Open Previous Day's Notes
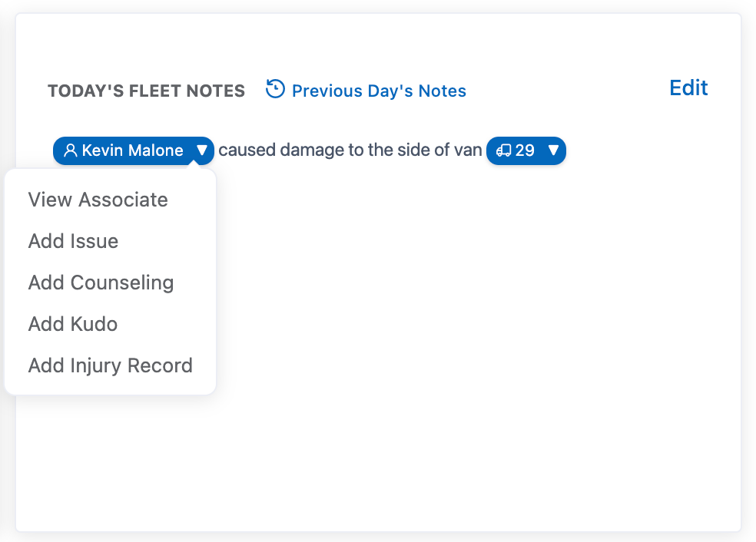 pos(379,91)
